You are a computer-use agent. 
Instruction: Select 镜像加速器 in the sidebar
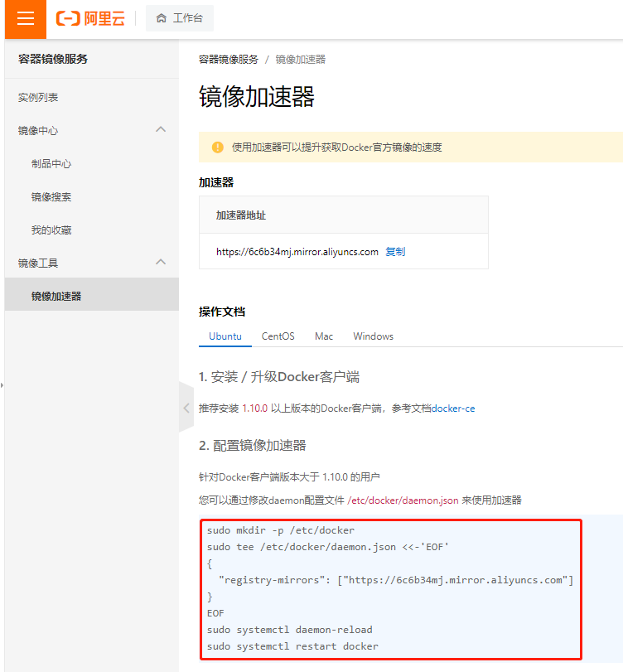tap(92, 294)
